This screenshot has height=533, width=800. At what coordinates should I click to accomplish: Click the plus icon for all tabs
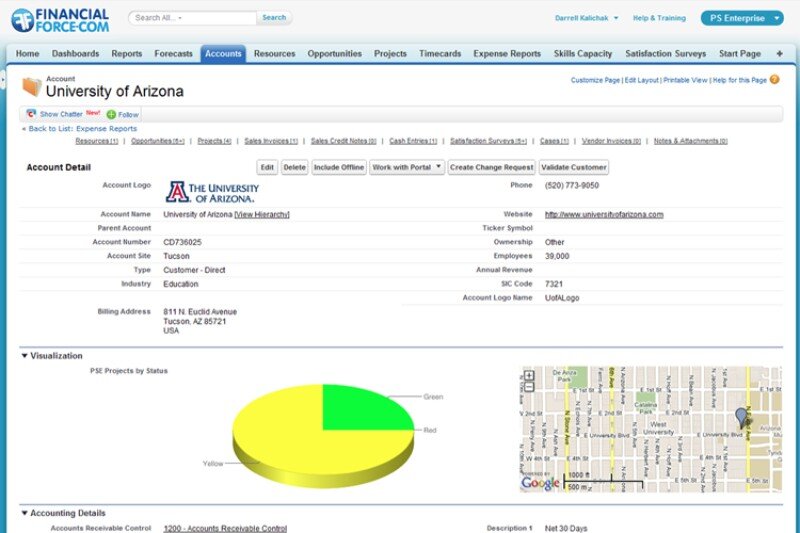point(779,53)
